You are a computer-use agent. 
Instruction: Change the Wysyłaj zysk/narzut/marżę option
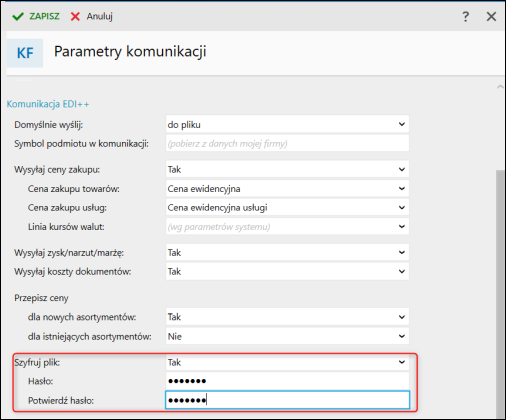(287, 252)
